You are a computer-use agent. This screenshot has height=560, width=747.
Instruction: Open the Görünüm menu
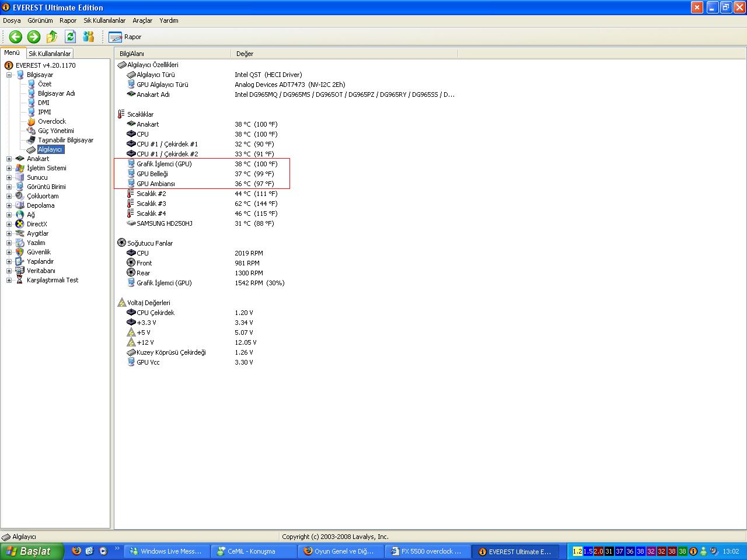pyautogui.click(x=40, y=20)
